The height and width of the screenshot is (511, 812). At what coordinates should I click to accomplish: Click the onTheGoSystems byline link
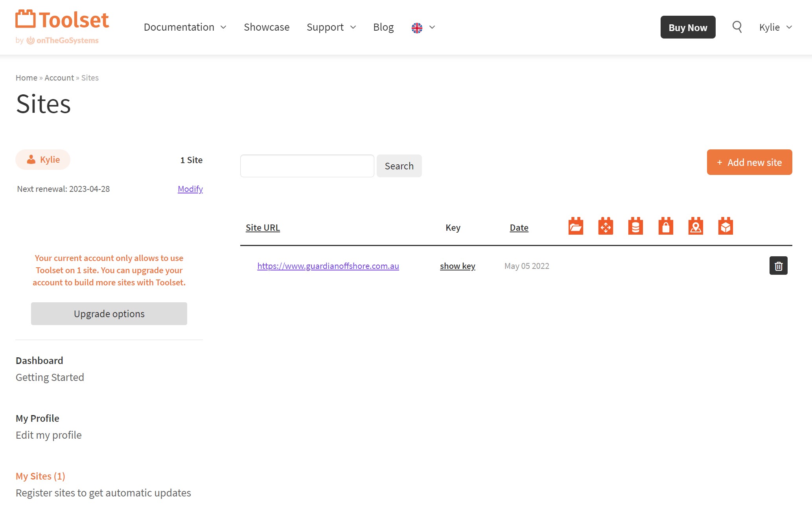[x=63, y=40]
